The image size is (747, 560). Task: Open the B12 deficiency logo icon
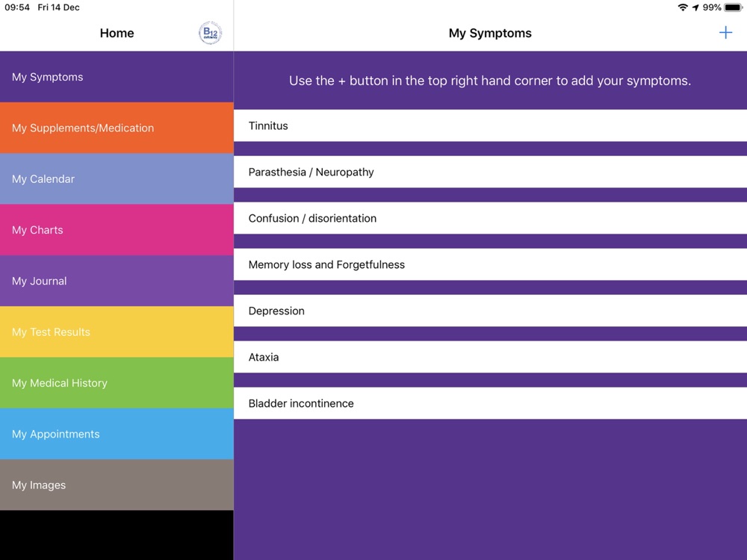pyautogui.click(x=210, y=33)
